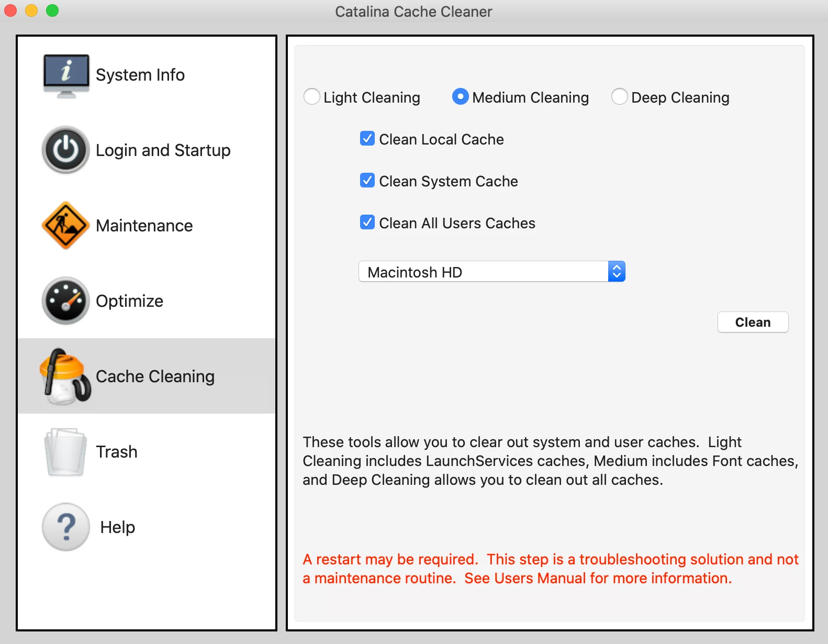Choose the Deep Cleaning radio button
828x644 pixels.
[620, 97]
